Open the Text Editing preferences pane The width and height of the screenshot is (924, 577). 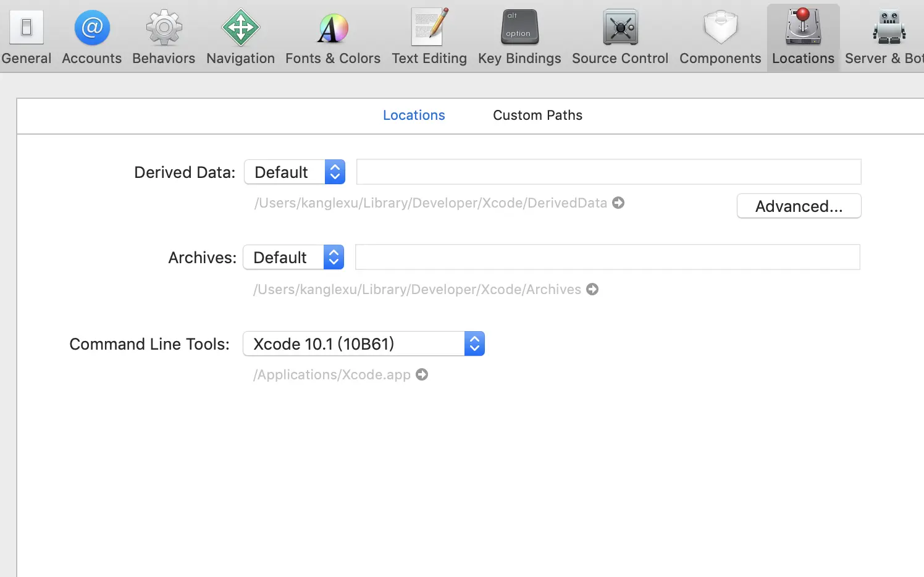[x=429, y=37]
